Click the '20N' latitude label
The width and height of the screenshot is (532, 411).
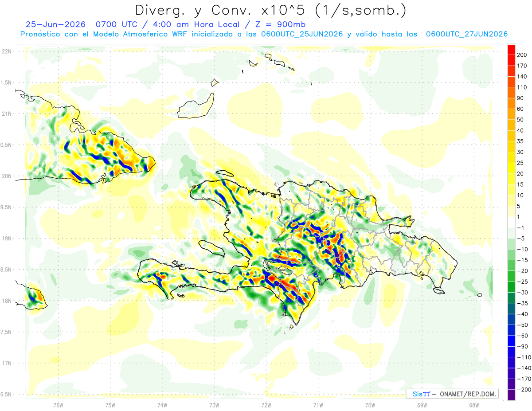[x=7, y=176]
